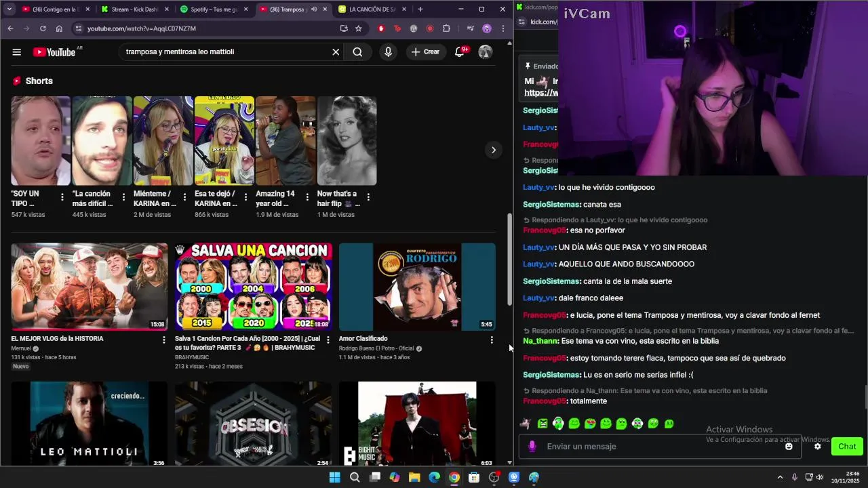Image resolution: width=868 pixels, height=488 pixels.
Task: Open OBS Studio from the taskbar
Action: [x=494, y=477]
